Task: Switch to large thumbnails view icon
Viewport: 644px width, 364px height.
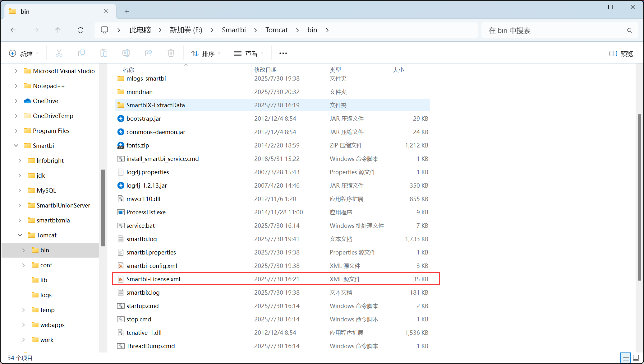Action: coord(636,358)
